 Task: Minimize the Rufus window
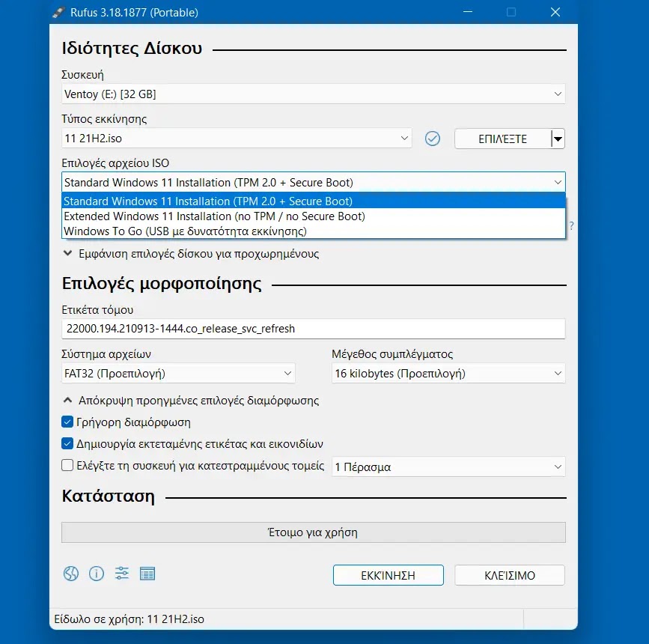click(468, 12)
